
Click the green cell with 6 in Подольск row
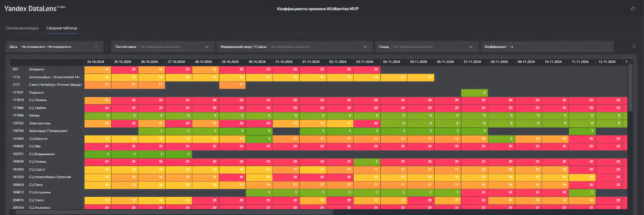click(474, 93)
